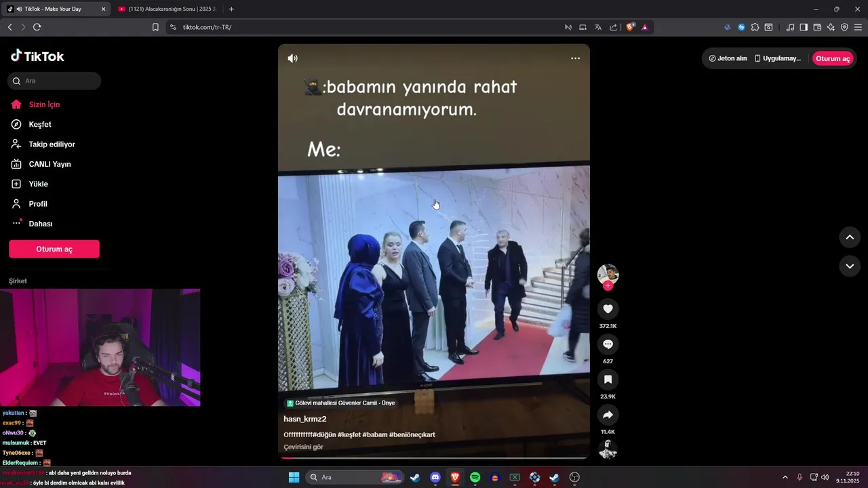Switch to the YouTube Alacakaranlığın Sonu tab

pos(167,9)
